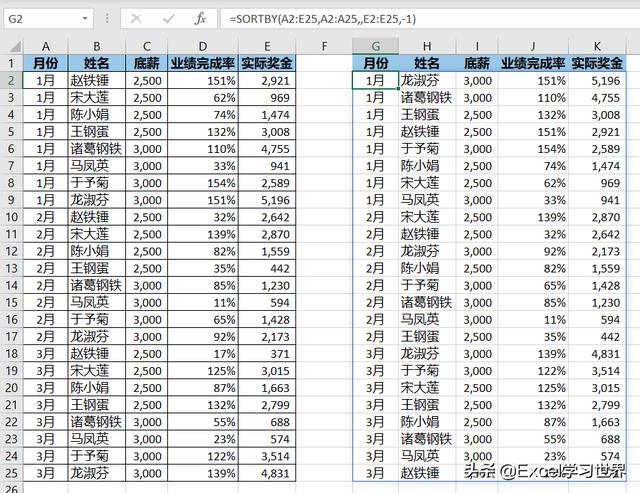Screen dimensions: 640x493
Task: Click header cell 月份 in column G
Action: [376, 63]
